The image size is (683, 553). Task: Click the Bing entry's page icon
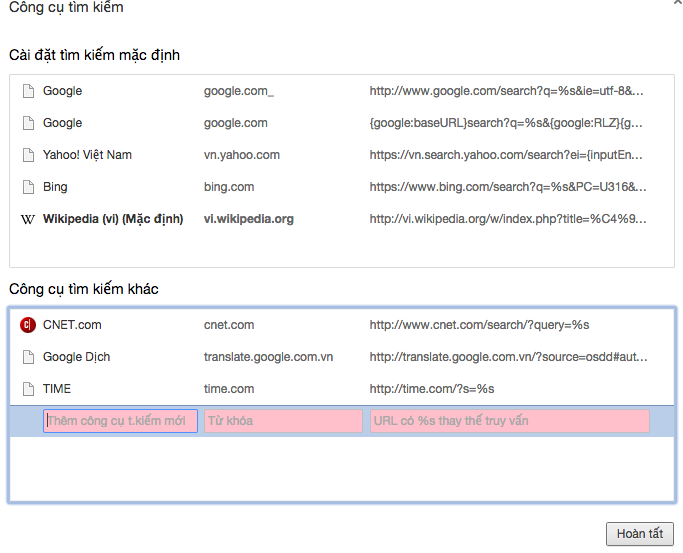28,187
